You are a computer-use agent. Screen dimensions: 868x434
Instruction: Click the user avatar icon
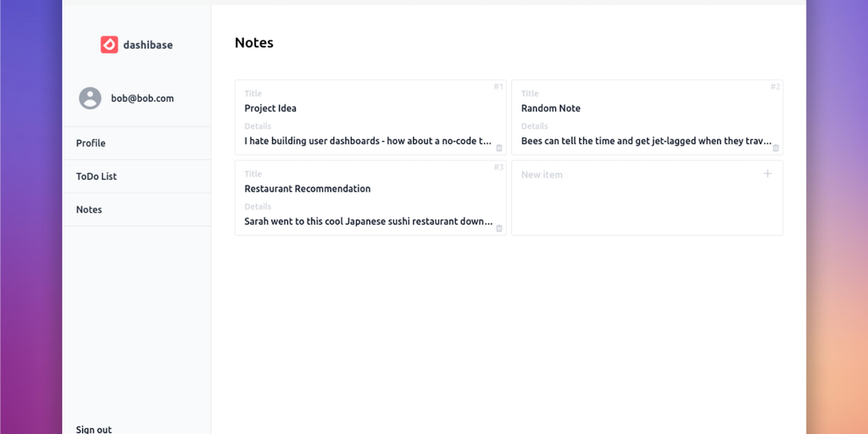[x=90, y=98]
